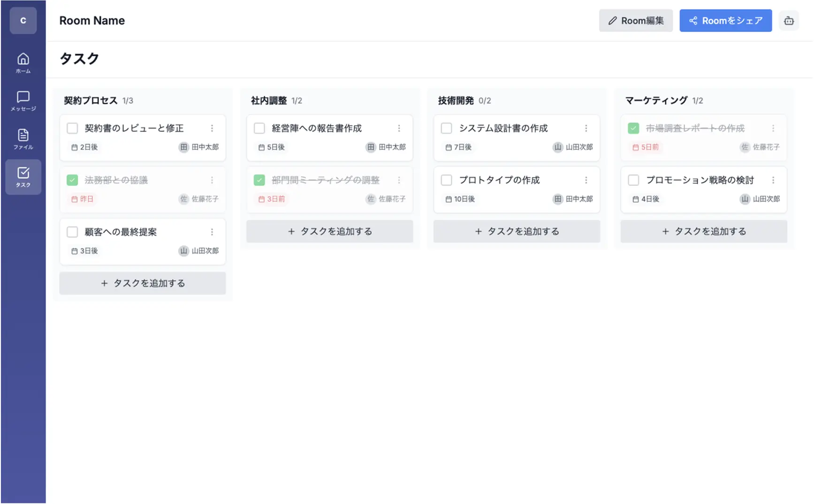The width and height of the screenshot is (814, 504).
Task: Click the workspace avatar 'C' icon
Action: (x=23, y=21)
